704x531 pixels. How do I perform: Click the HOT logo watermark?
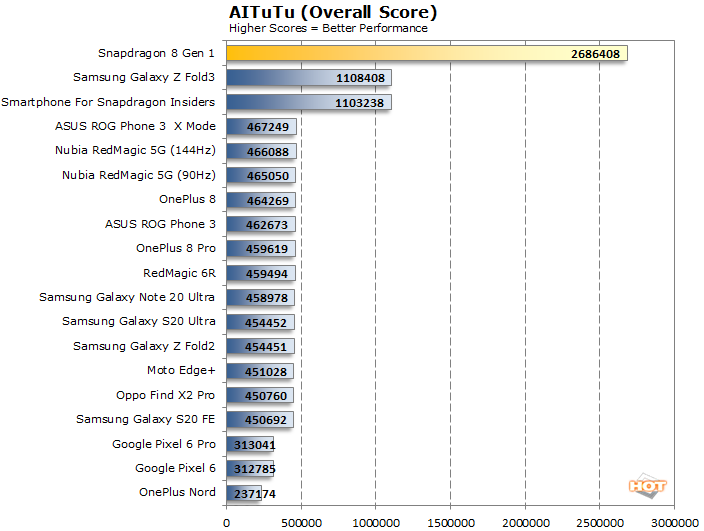point(647,486)
